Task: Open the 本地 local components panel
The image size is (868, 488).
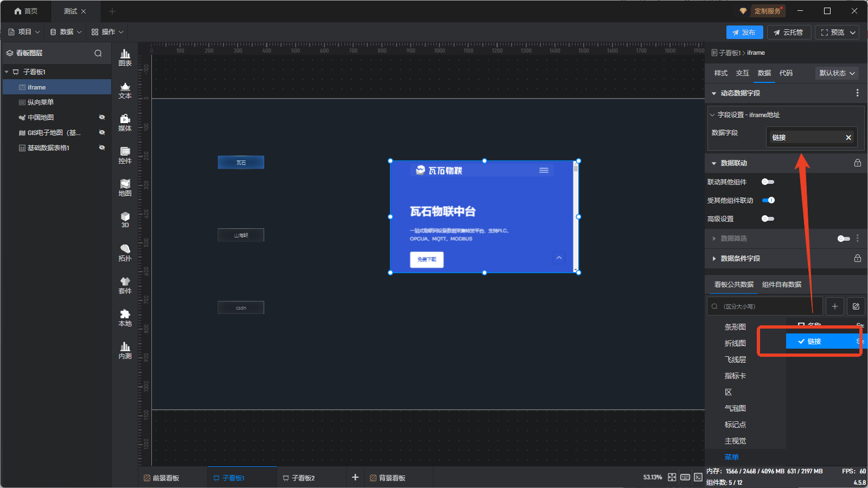Action: point(125,318)
